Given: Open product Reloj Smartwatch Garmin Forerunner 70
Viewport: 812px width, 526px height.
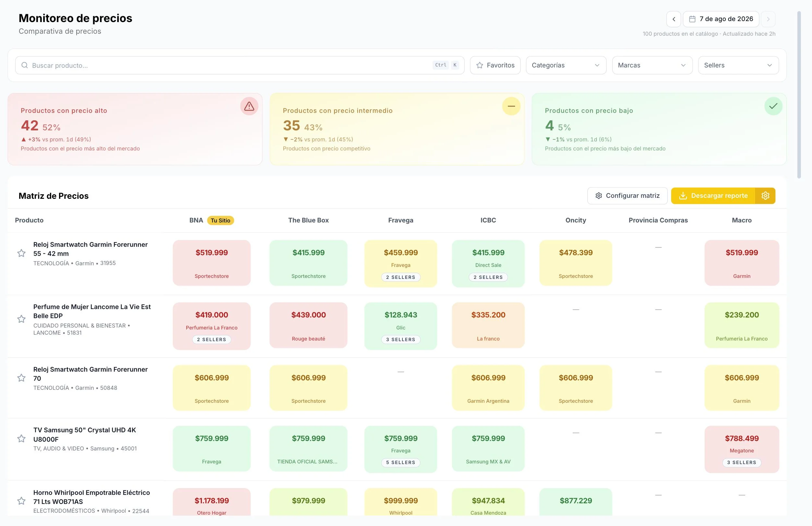Looking at the screenshot, I should (91, 374).
